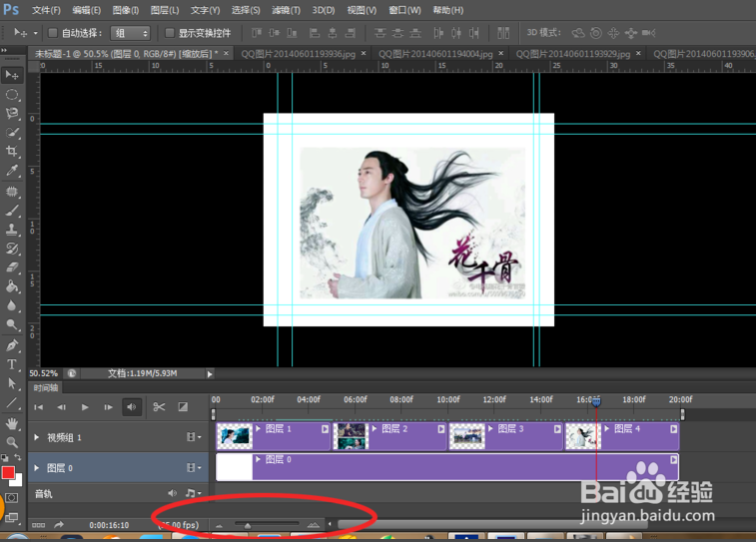
Task: Open 音轨 music note dropdown
Action: pyautogui.click(x=193, y=493)
